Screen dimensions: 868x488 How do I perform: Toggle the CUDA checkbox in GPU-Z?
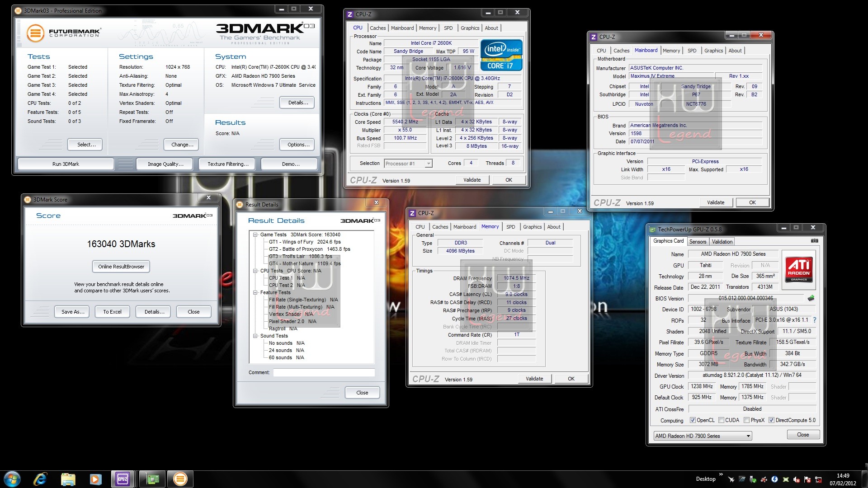point(721,420)
